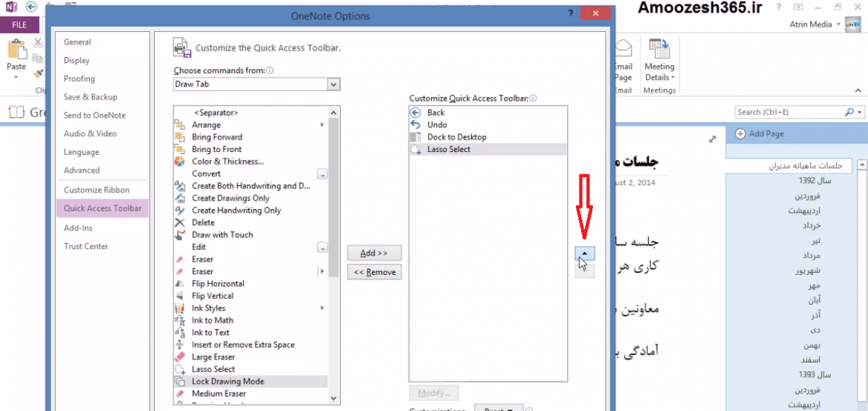Click the << Remove button

374,272
